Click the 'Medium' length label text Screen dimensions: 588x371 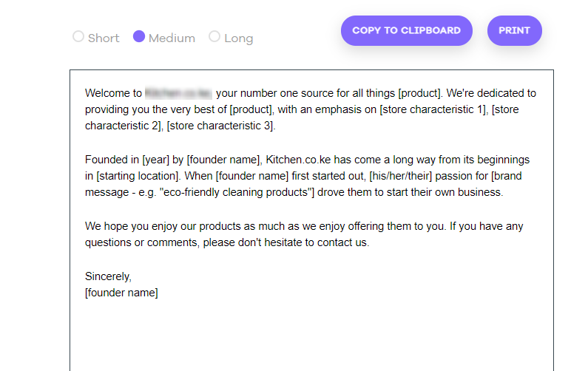point(172,38)
